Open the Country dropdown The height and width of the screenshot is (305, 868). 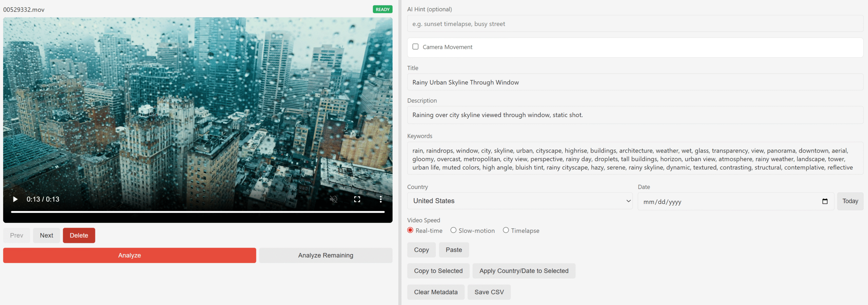pos(519,201)
